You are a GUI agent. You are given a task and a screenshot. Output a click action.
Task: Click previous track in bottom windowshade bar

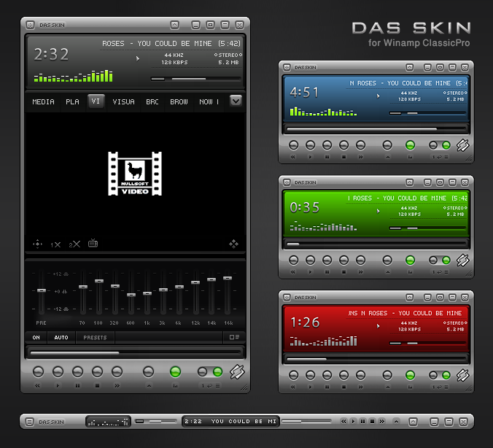click(x=343, y=421)
